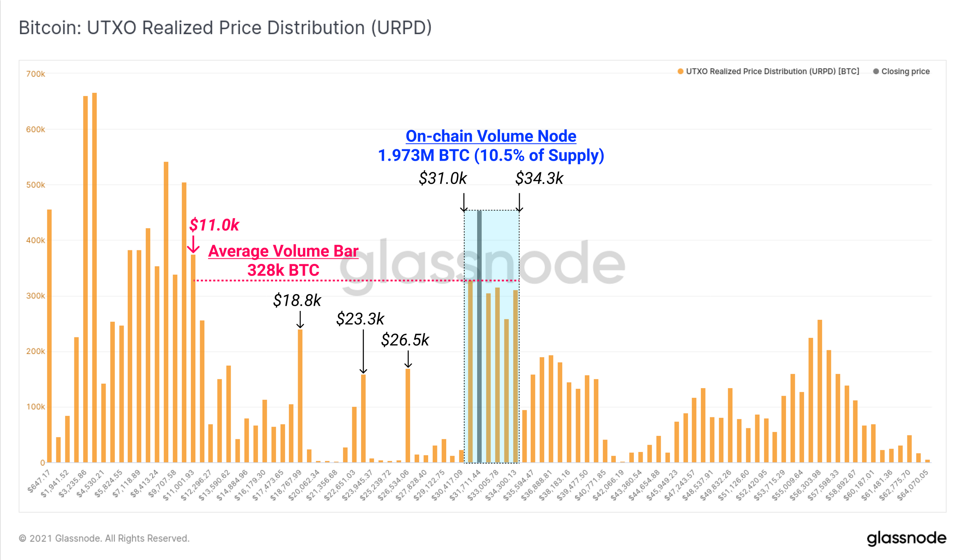Click the bar under the $26.5k arrow
This screenshot has width=964, height=560.
408,415
